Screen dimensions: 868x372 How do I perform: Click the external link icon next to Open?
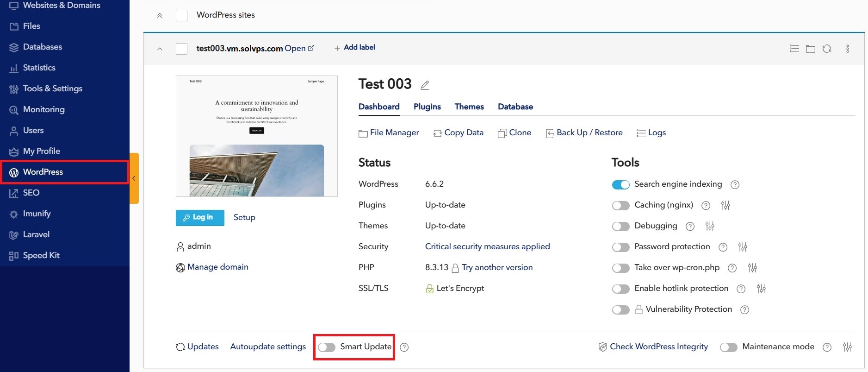pos(311,48)
